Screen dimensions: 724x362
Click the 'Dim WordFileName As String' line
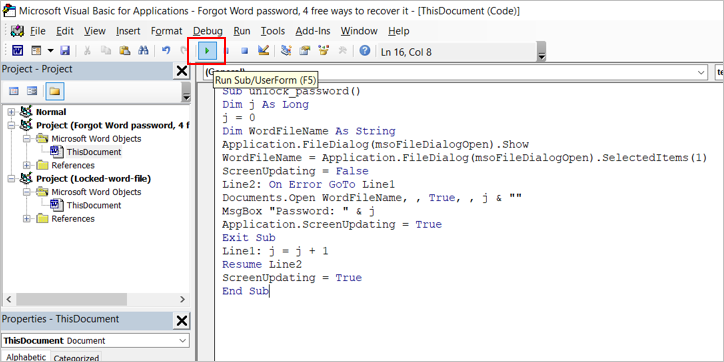308,131
